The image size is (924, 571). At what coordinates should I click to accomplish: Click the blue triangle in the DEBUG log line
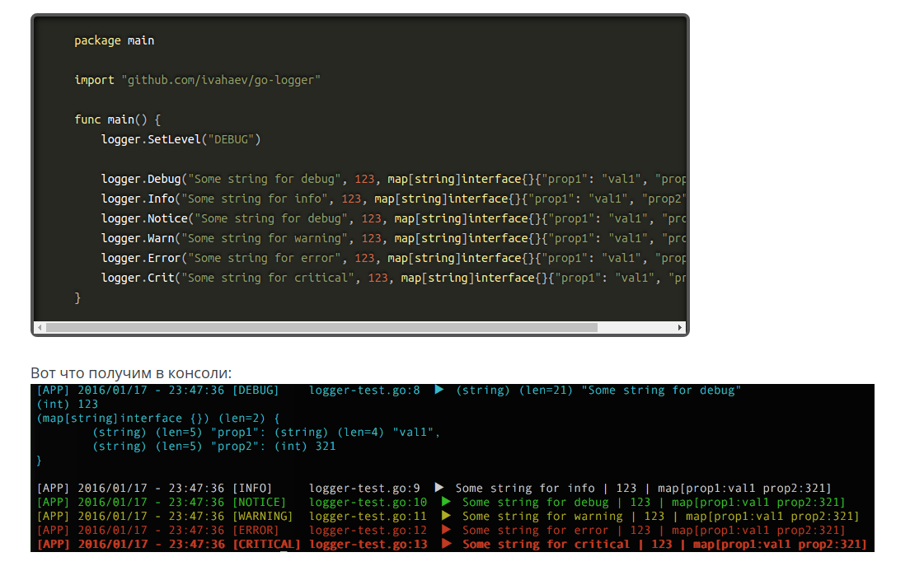pyautogui.click(x=439, y=390)
